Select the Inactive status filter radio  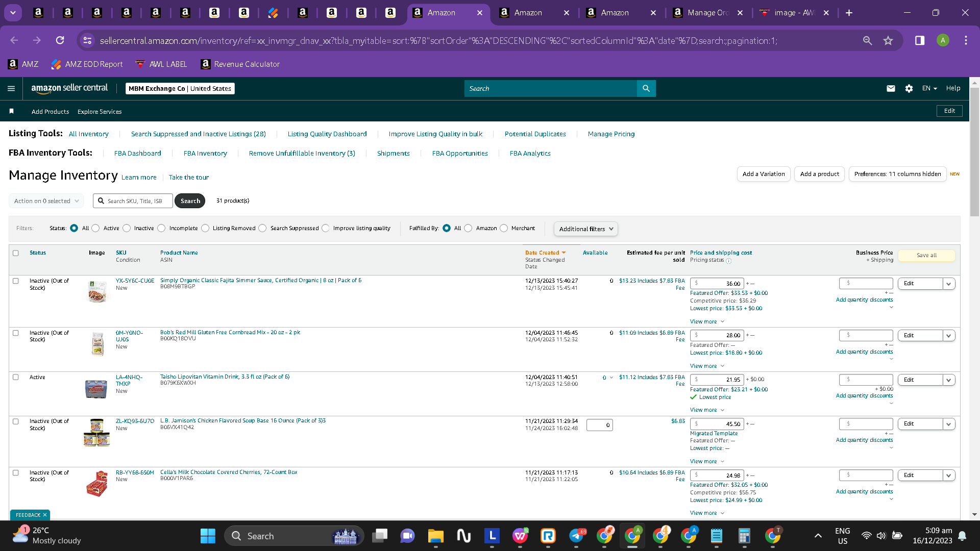point(127,228)
